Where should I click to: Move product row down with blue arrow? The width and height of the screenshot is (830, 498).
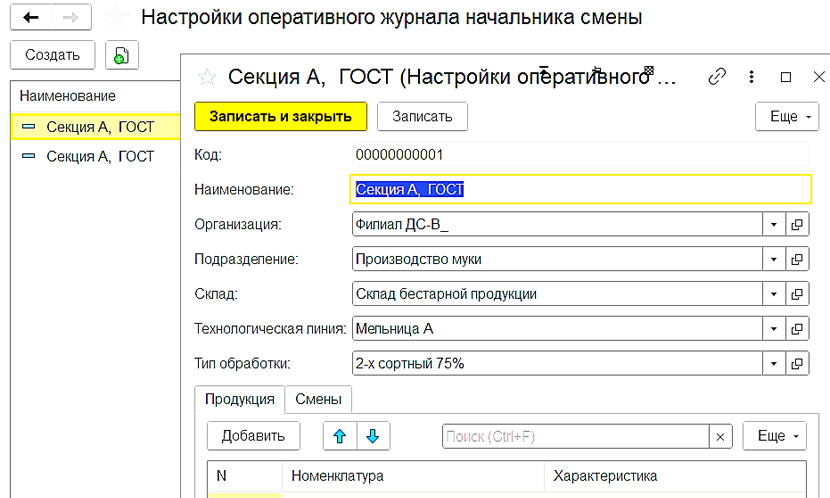tap(373, 436)
